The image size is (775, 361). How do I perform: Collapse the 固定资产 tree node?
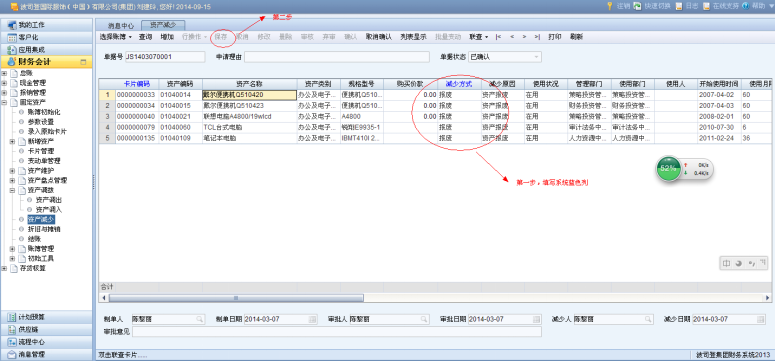click(x=4, y=102)
